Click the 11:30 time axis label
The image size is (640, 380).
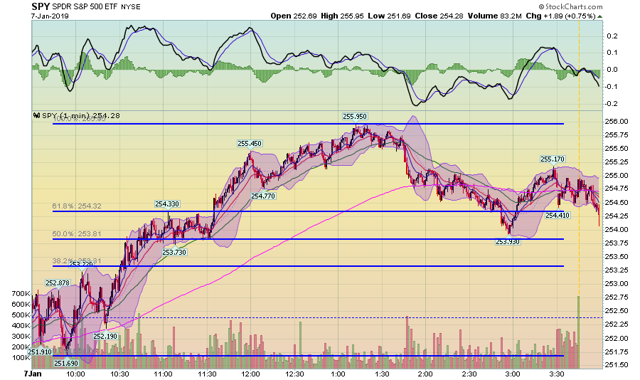coord(207,374)
